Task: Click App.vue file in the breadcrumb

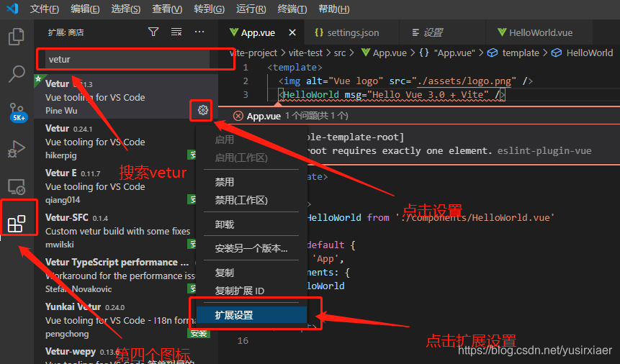Action: click(x=384, y=53)
